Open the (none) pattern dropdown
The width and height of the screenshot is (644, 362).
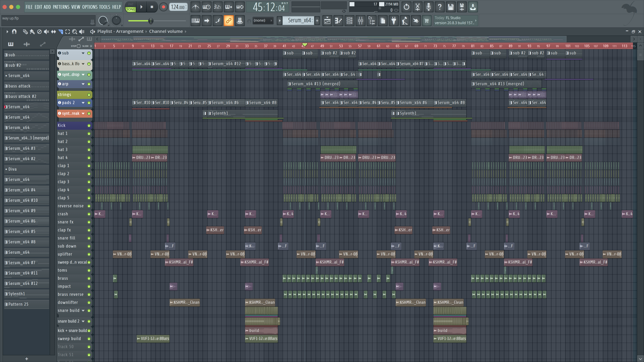(263, 21)
